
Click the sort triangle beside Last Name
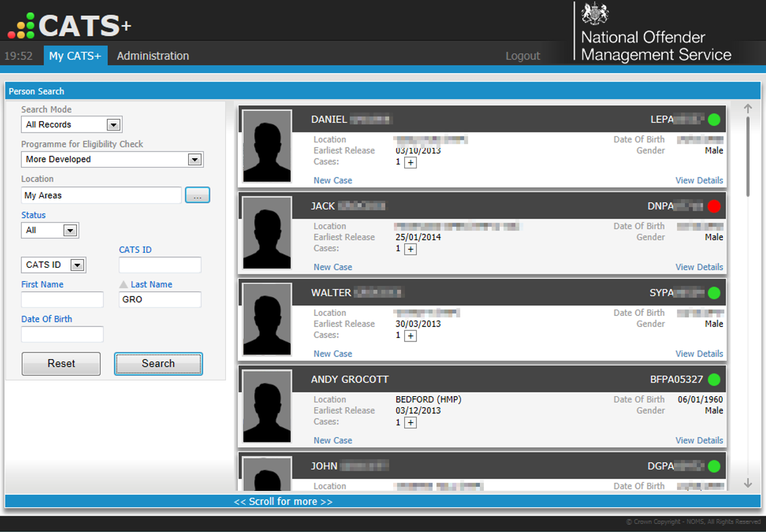tap(123, 285)
